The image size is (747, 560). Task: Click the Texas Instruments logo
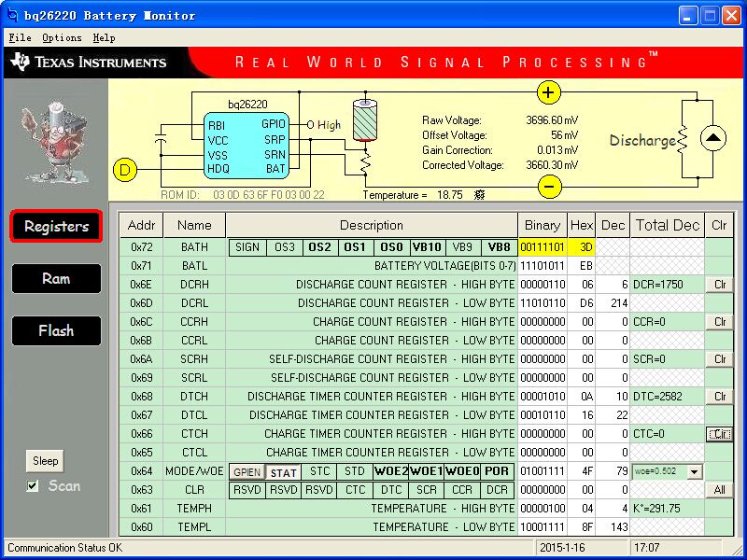(x=88, y=63)
